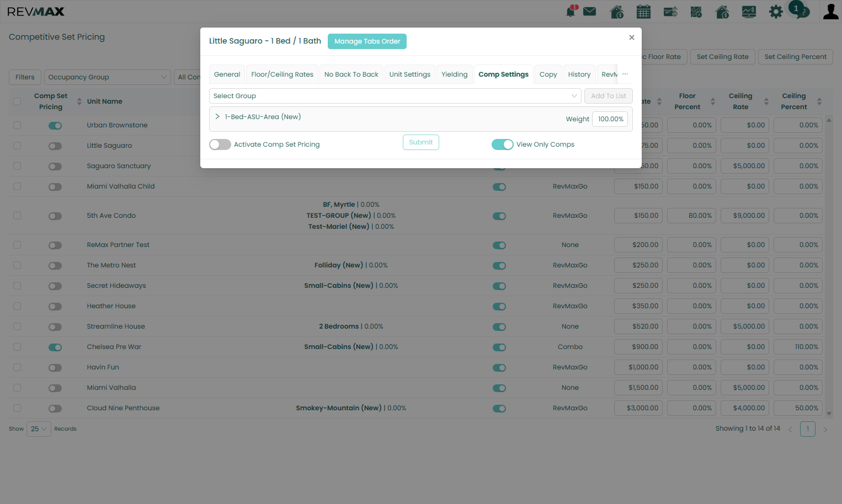Click the credit card dollar icon
Image resolution: width=842 pixels, height=504 pixels.
pyautogui.click(x=670, y=12)
